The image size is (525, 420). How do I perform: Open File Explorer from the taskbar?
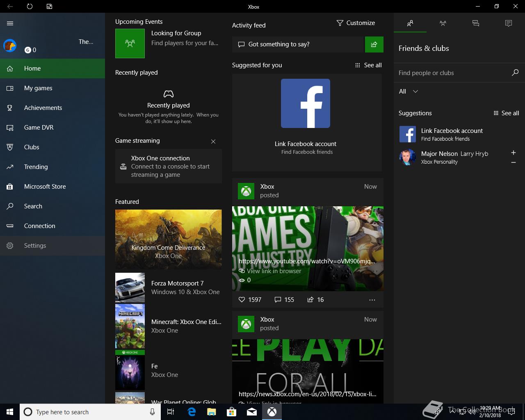tap(211, 412)
